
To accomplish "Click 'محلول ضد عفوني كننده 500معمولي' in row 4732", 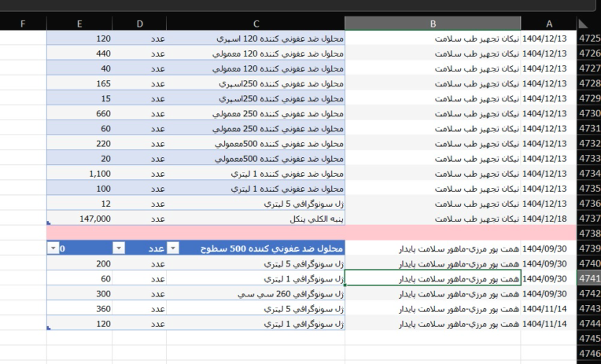I will pyautogui.click(x=256, y=143).
